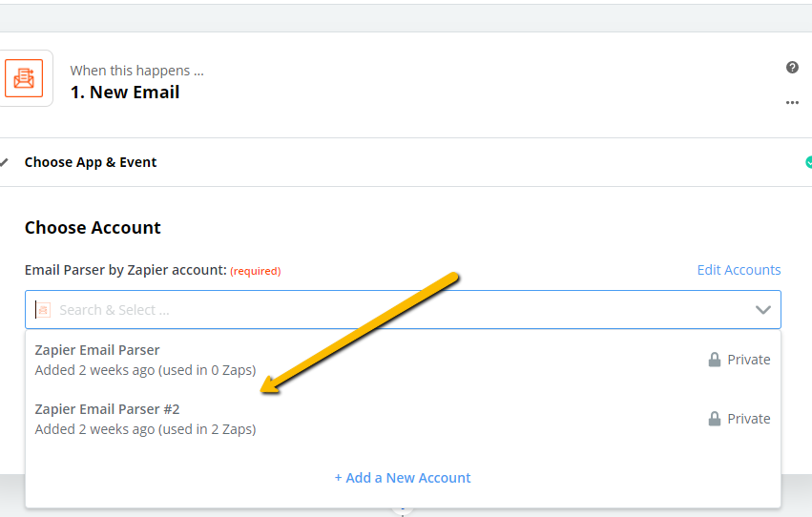Select Zapier Email Parser #2 account option

(x=403, y=419)
